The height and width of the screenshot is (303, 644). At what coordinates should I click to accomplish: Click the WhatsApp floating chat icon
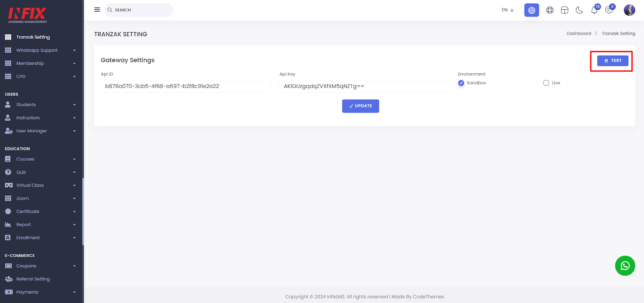625,266
